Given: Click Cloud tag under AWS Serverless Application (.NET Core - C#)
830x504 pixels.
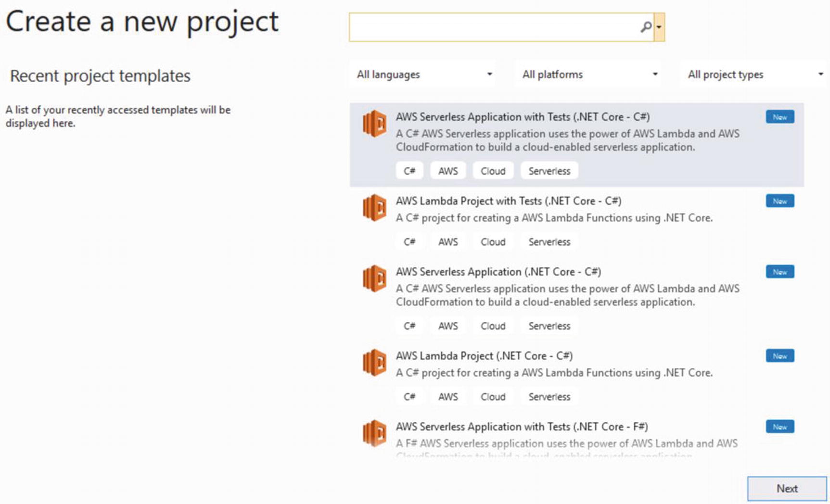Looking at the screenshot, I should (x=493, y=326).
